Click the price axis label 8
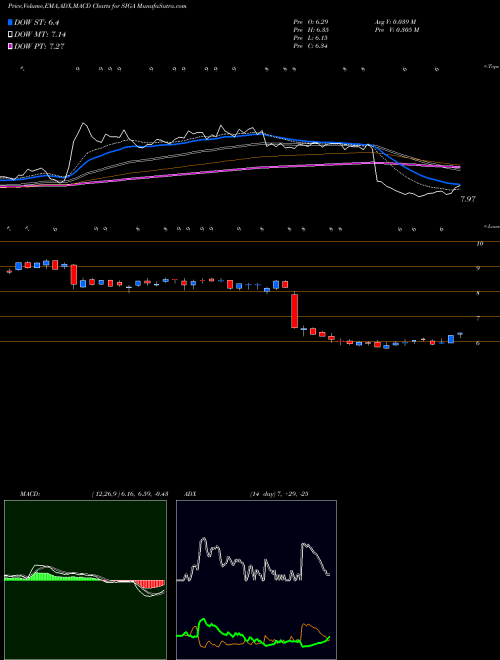The image size is (500, 660). pyautogui.click(x=478, y=294)
